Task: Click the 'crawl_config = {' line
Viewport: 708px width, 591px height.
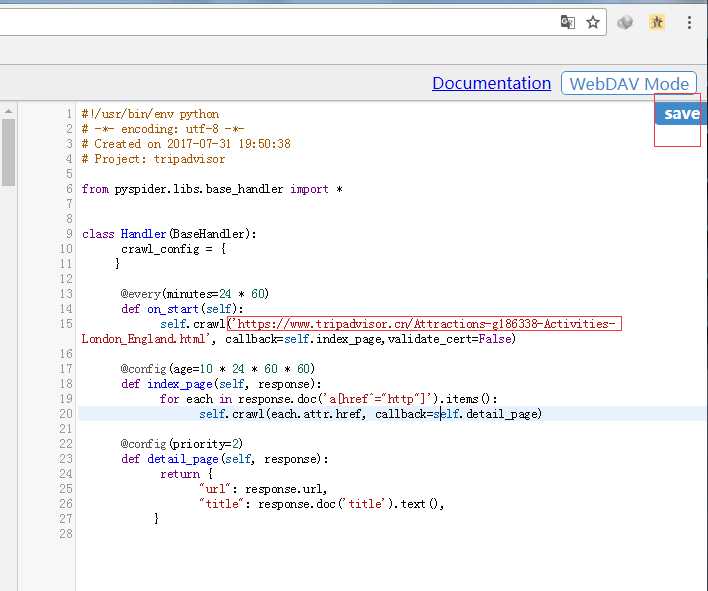Action: click(x=173, y=249)
